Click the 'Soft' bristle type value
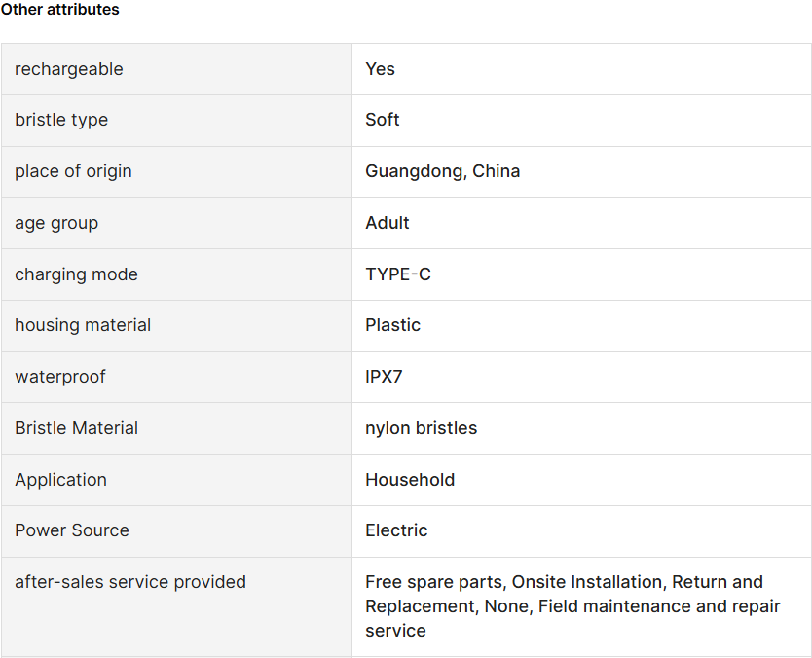Screen dimensions: 812x658 383,120
